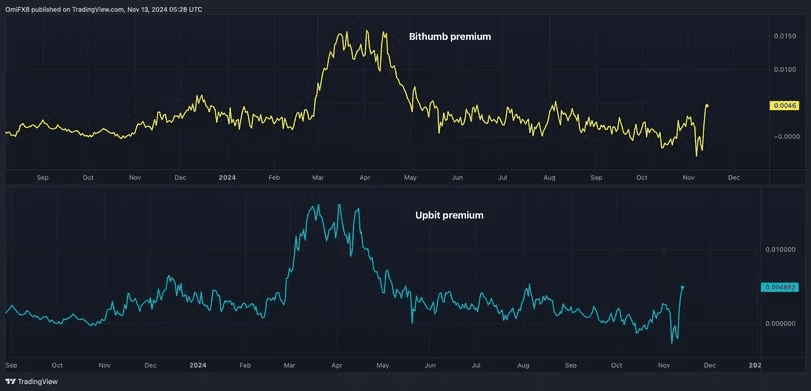Viewport: 811px width, 391px height.
Task: Select the 2024 marker on Bithumb time axis
Action: [227, 177]
